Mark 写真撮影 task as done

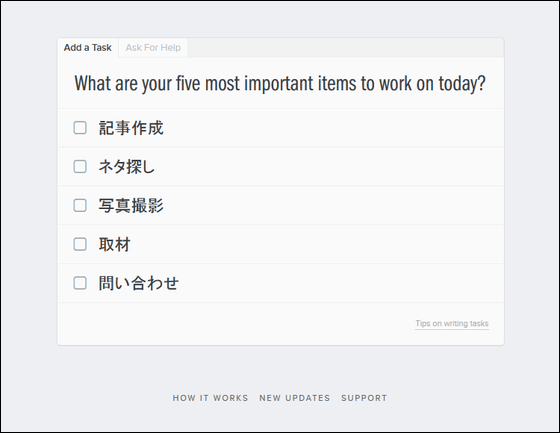click(x=80, y=205)
